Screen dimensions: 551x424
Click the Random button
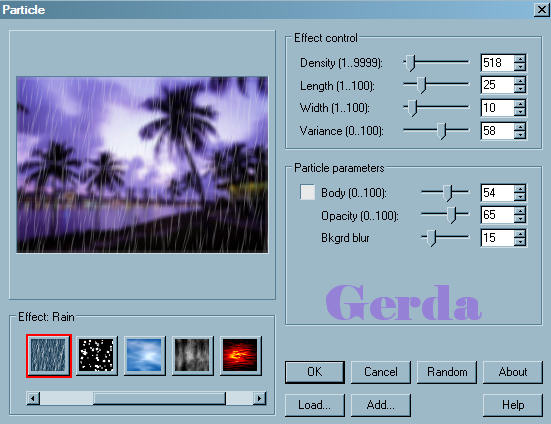(447, 372)
